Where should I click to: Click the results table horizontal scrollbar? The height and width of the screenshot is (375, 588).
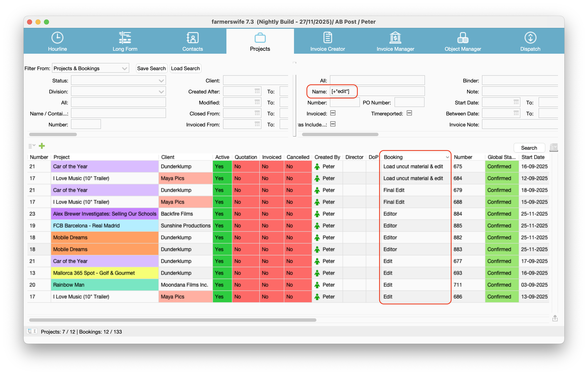tap(172, 320)
